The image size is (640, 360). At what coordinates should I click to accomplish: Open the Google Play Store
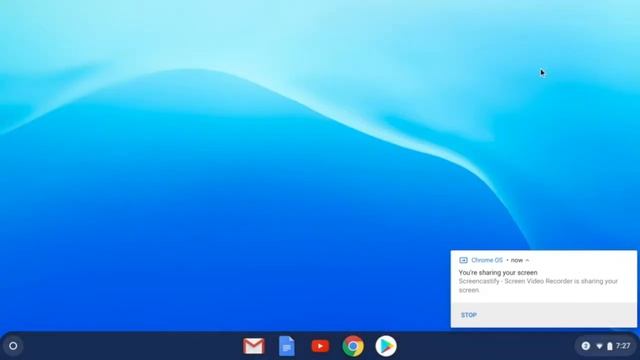coord(386,346)
